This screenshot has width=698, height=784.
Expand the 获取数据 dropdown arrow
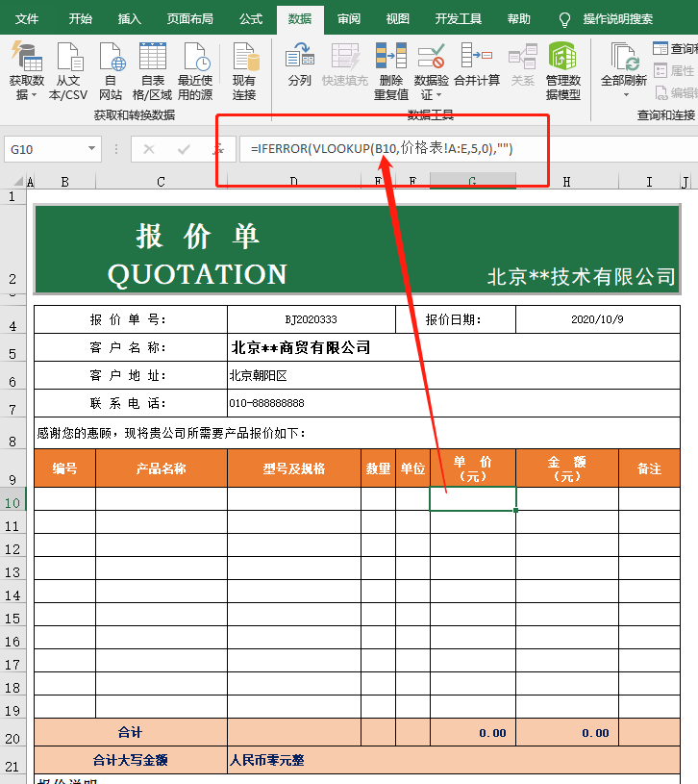click(35, 95)
